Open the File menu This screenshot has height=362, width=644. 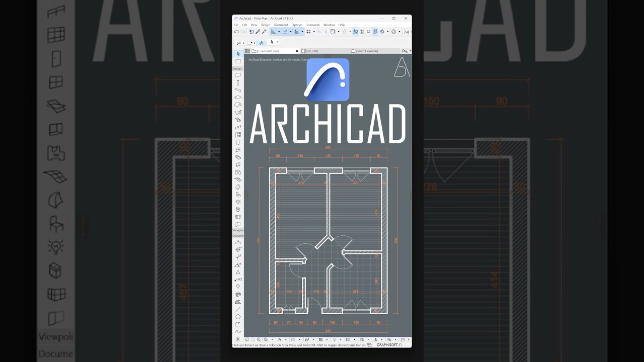coord(236,25)
